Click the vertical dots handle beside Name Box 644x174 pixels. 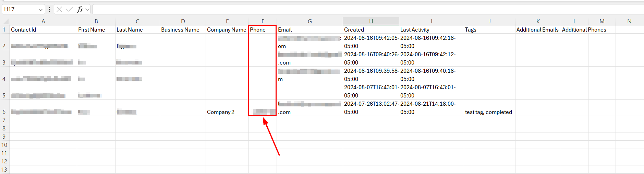click(x=50, y=9)
